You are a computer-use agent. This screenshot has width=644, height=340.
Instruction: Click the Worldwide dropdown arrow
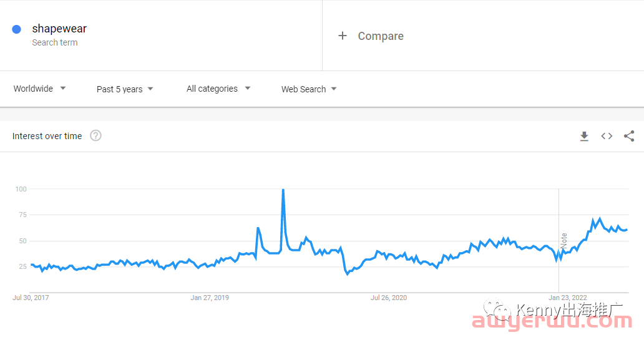[63, 89]
